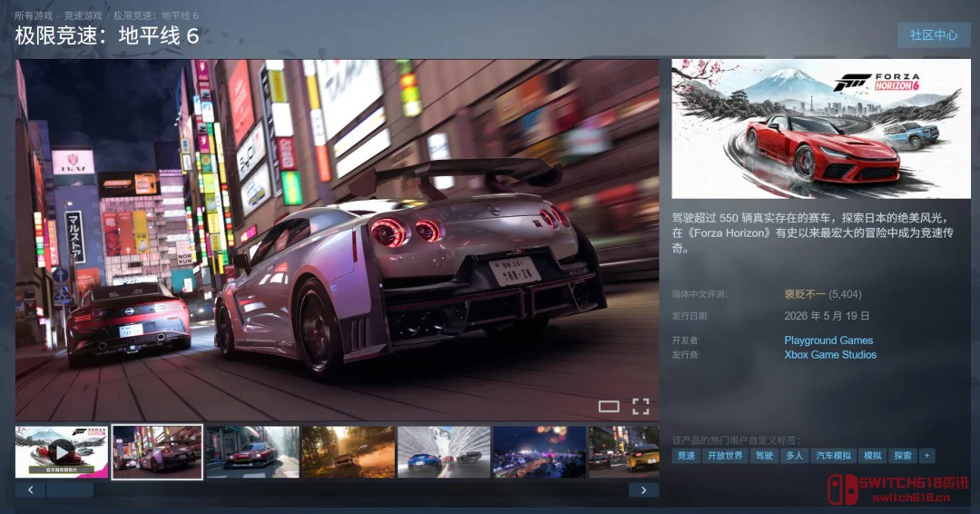Select the fireworks night festival thumbnail
Image resolution: width=980 pixels, height=514 pixels.
(539, 452)
